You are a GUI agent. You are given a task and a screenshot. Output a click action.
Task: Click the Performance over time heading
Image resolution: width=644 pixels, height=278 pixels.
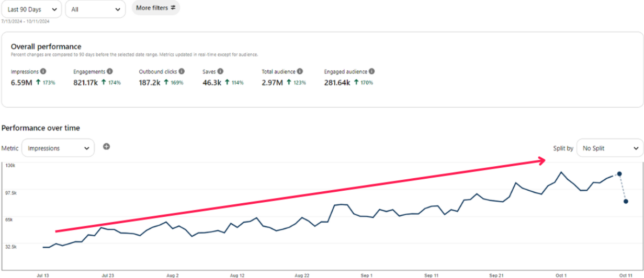click(x=41, y=128)
